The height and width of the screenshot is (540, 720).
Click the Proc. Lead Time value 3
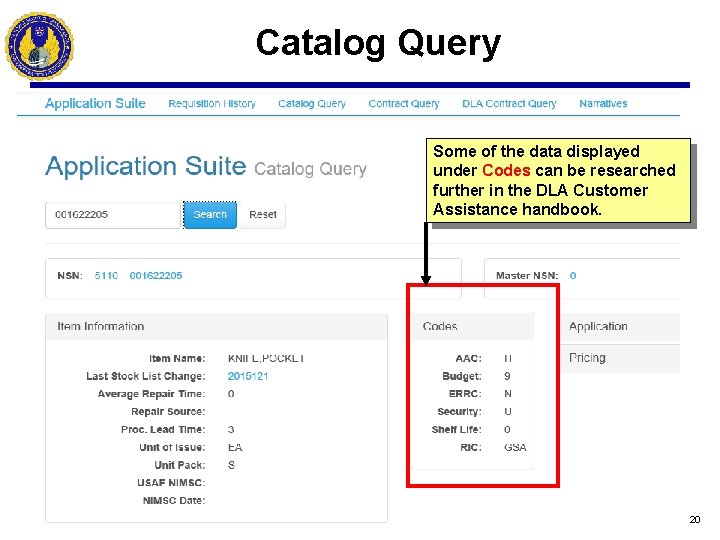[x=231, y=430]
